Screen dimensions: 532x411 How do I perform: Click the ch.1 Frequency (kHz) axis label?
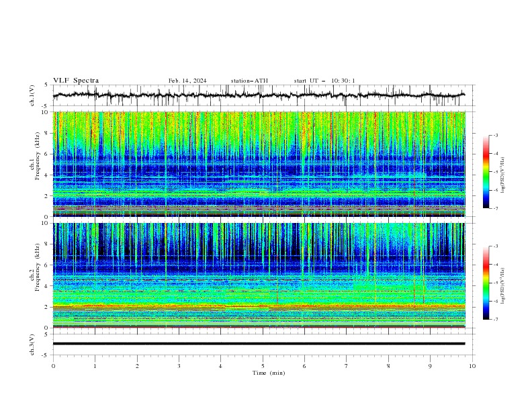35,156
